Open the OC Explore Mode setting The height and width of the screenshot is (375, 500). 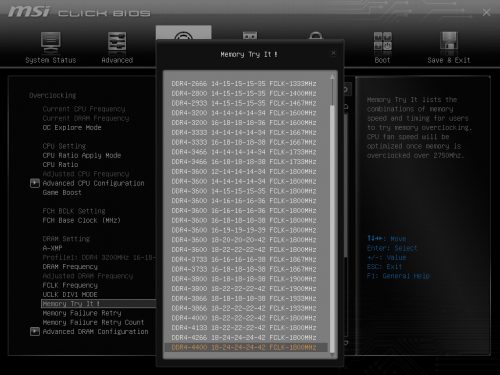[x=72, y=128]
